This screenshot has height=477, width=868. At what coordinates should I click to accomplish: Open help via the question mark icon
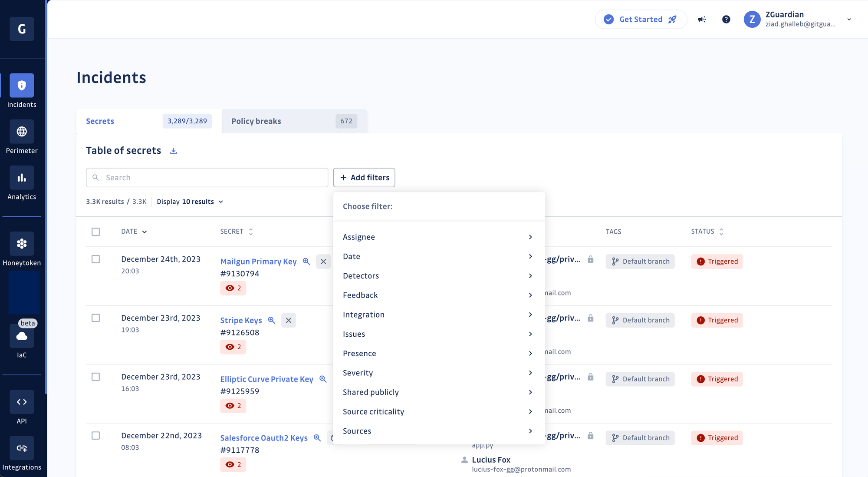tap(726, 19)
